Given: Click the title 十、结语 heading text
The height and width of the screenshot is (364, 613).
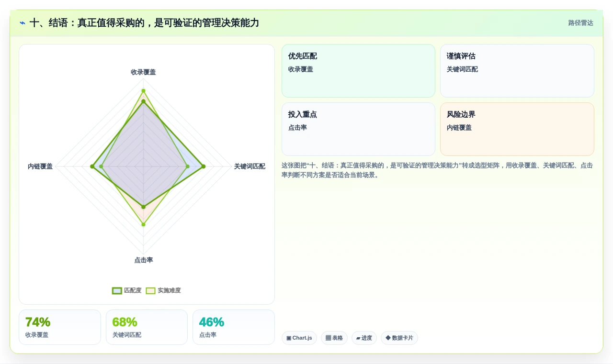Looking at the screenshot, I should pos(144,23).
